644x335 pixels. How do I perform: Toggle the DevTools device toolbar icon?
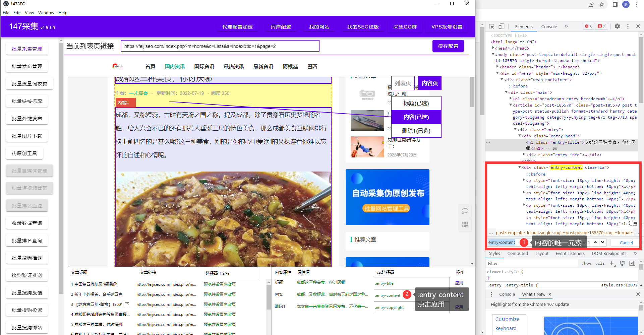coord(501,26)
